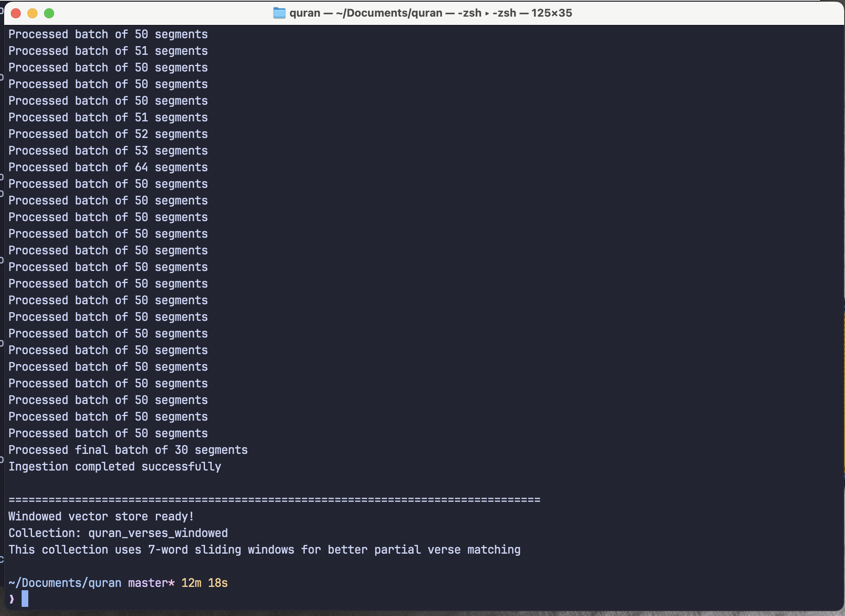The width and height of the screenshot is (845, 616).
Task: Click the window title text '-zsh — 125×35'
Action: 532,13
